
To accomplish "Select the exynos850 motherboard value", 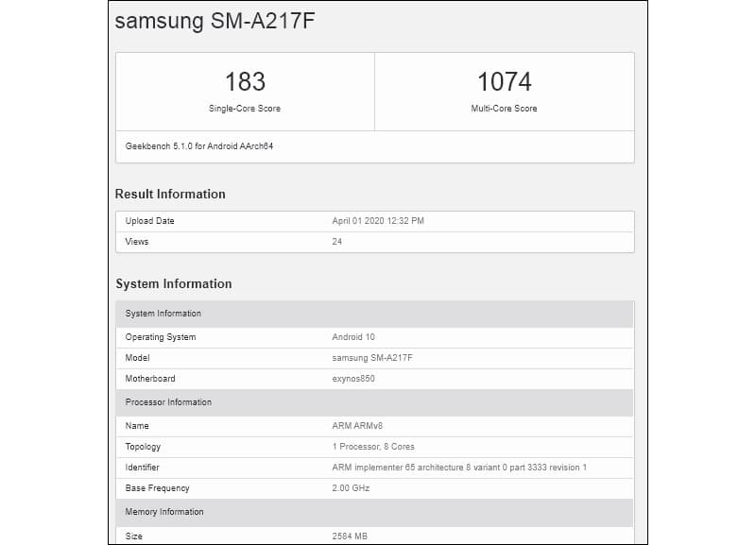I will point(353,378).
